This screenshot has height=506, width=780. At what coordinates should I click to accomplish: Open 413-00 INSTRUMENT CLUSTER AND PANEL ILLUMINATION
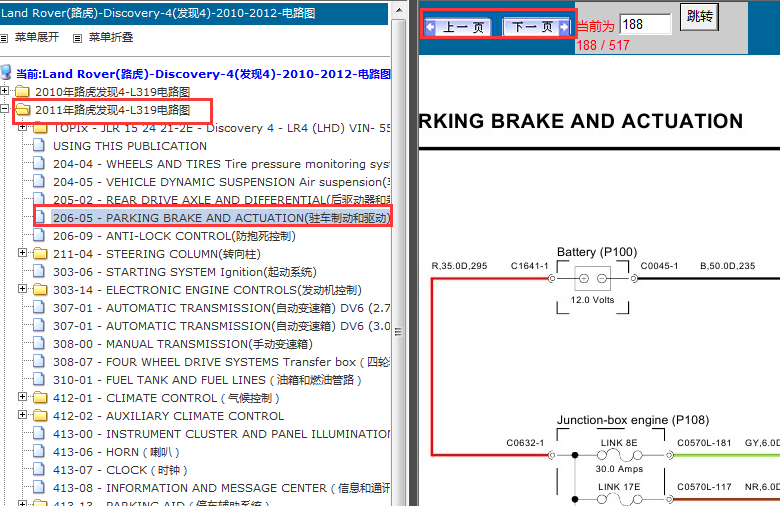221,434
